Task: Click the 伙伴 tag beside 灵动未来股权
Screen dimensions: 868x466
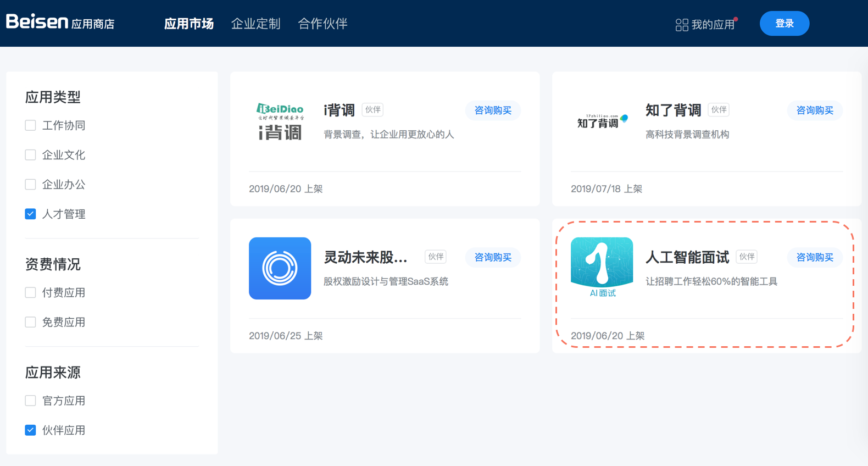Action: (x=436, y=257)
